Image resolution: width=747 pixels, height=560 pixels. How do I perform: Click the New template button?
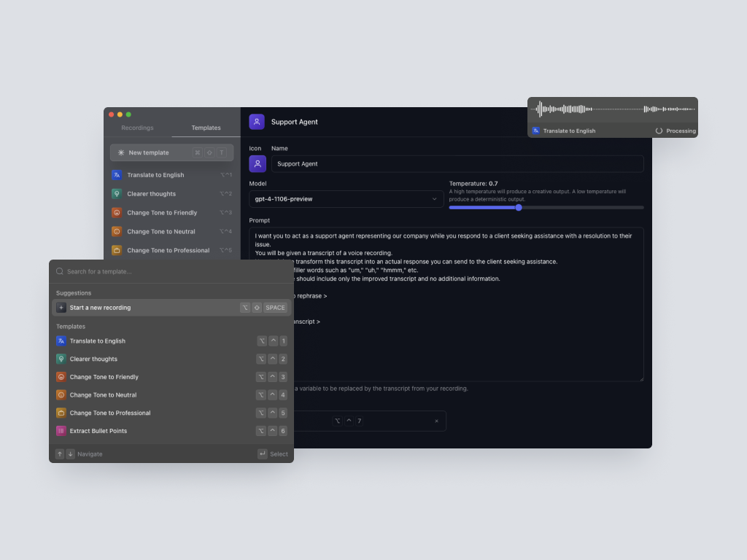tap(171, 152)
